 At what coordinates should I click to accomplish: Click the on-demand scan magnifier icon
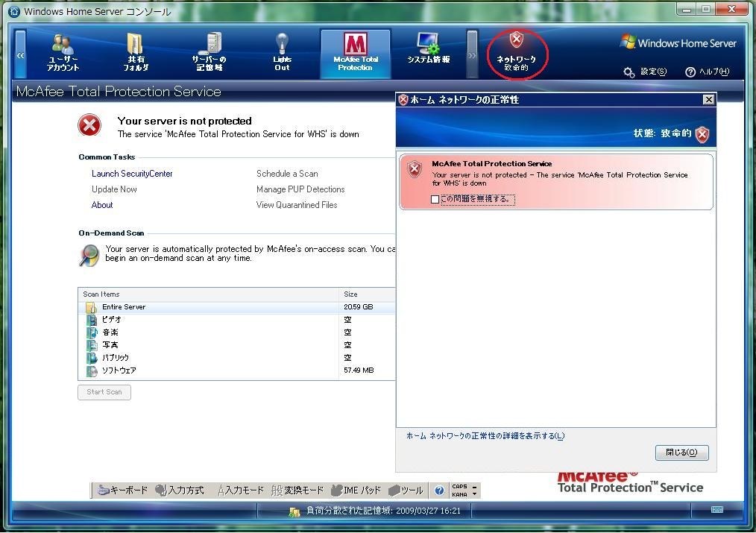click(89, 256)
